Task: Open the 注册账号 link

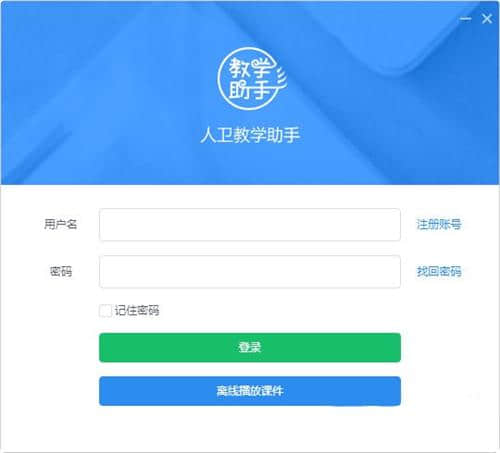Action: point(439,224)
